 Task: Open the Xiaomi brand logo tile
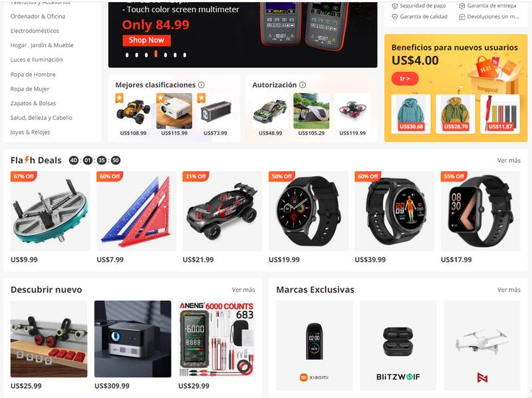click(314, 345)
